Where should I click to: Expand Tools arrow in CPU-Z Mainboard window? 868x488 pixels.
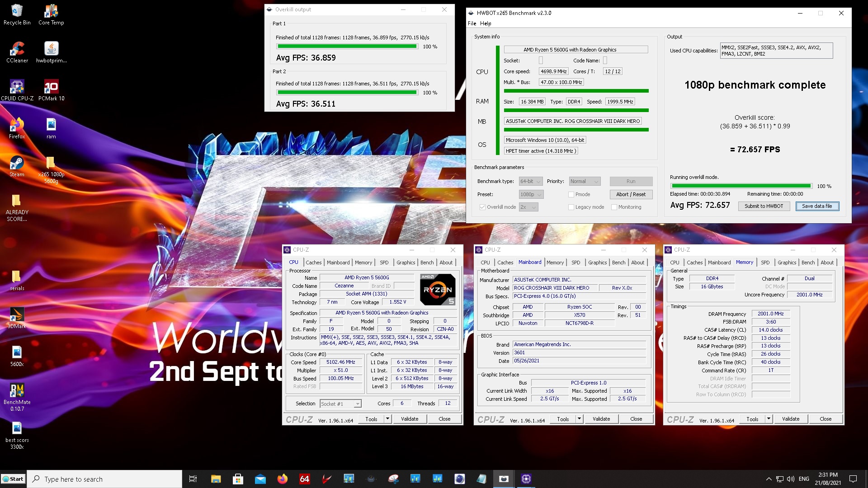click(x=579, y=419)
